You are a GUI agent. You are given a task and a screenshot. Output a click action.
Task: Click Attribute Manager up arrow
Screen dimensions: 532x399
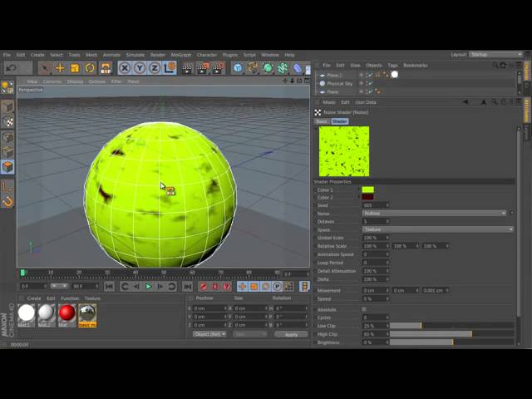pos(484,101)
